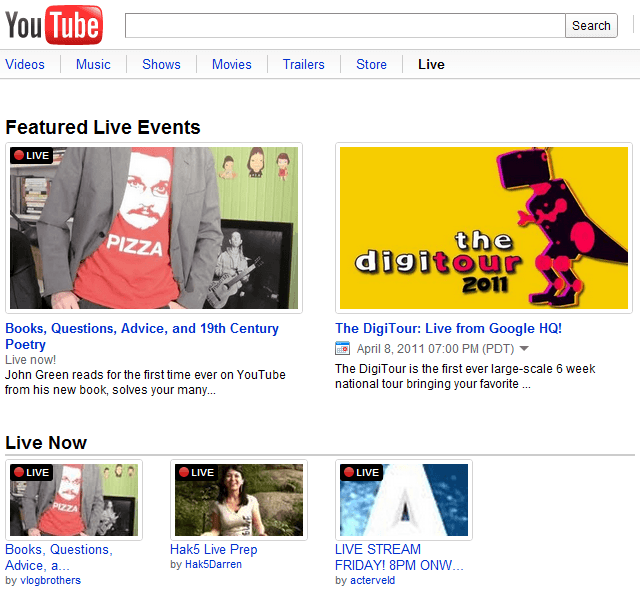Visit the acterveld channel link
640x594 pixels.
(372, 580)
